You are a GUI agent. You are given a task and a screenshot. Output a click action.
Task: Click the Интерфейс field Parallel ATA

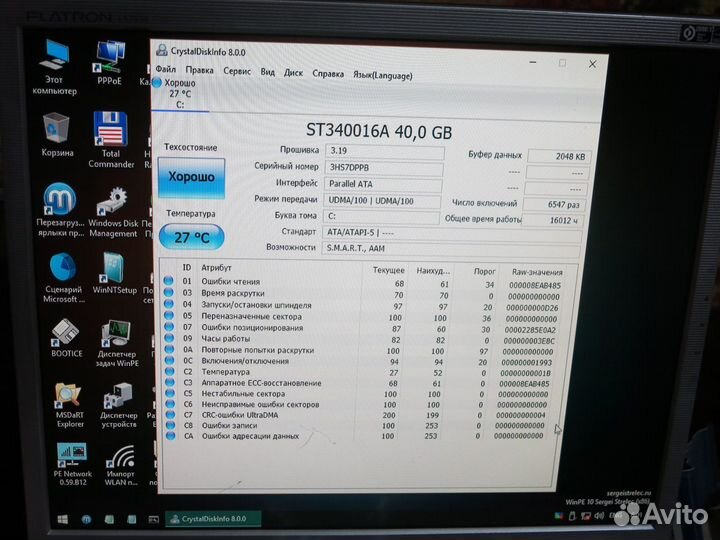click(x=383, y=185)
